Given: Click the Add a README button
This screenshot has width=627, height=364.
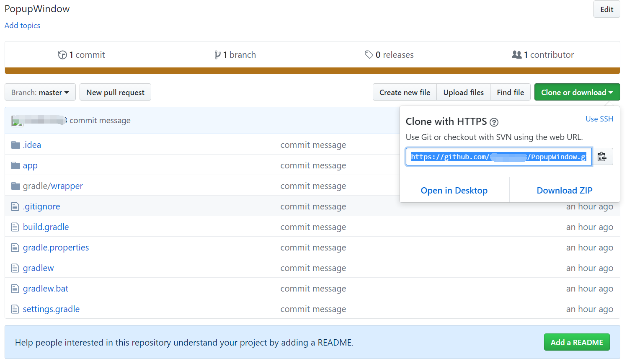Looking at the screenshot, I should coord(577,342).
